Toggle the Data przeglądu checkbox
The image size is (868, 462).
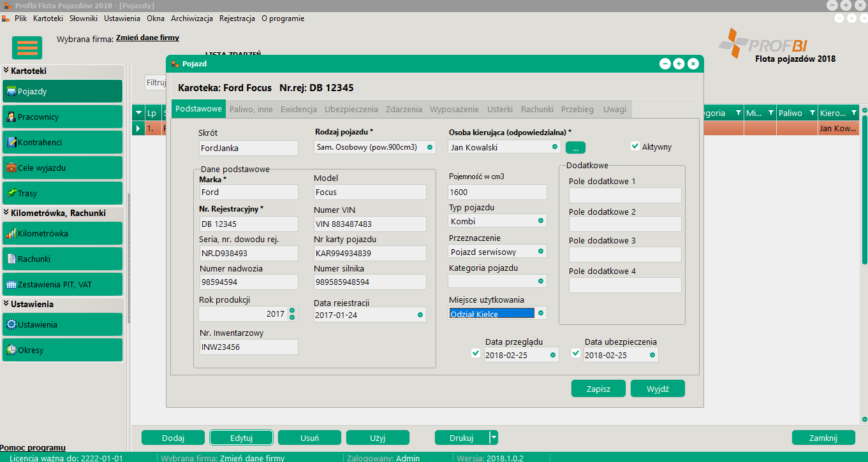[476, 354]
